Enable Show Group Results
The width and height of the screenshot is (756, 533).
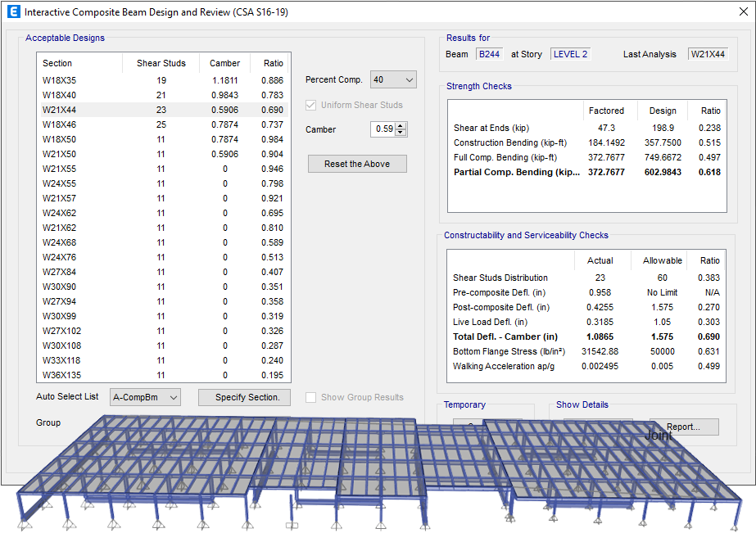click(310, 397)
